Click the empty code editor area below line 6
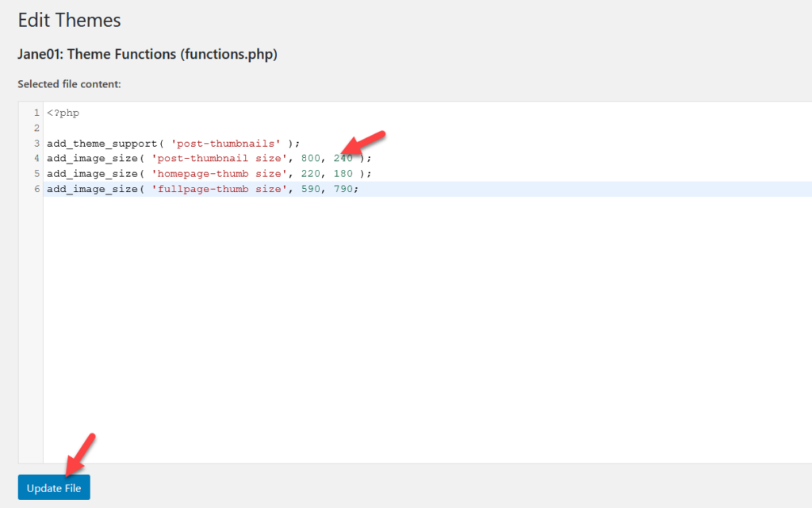The image size is (812, 508). 427,329
